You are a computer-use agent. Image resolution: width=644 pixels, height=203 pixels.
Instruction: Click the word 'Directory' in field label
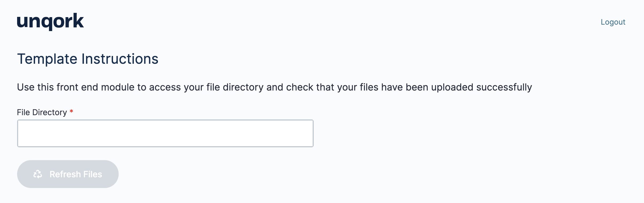tap(50, 112)
